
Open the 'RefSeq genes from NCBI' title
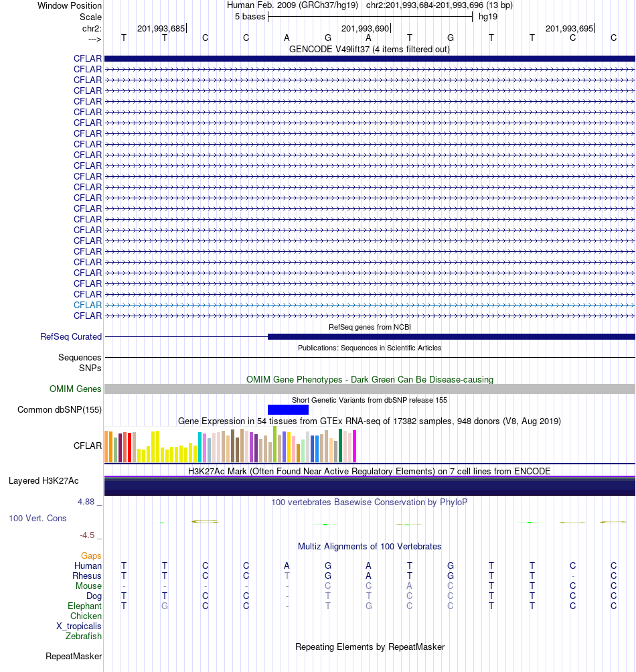(370, 326)
